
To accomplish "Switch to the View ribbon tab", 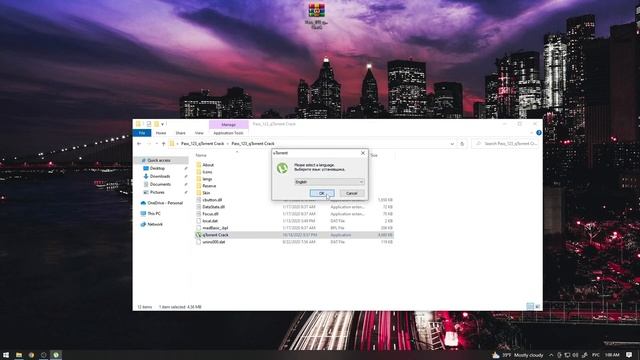I will [199, 133].
